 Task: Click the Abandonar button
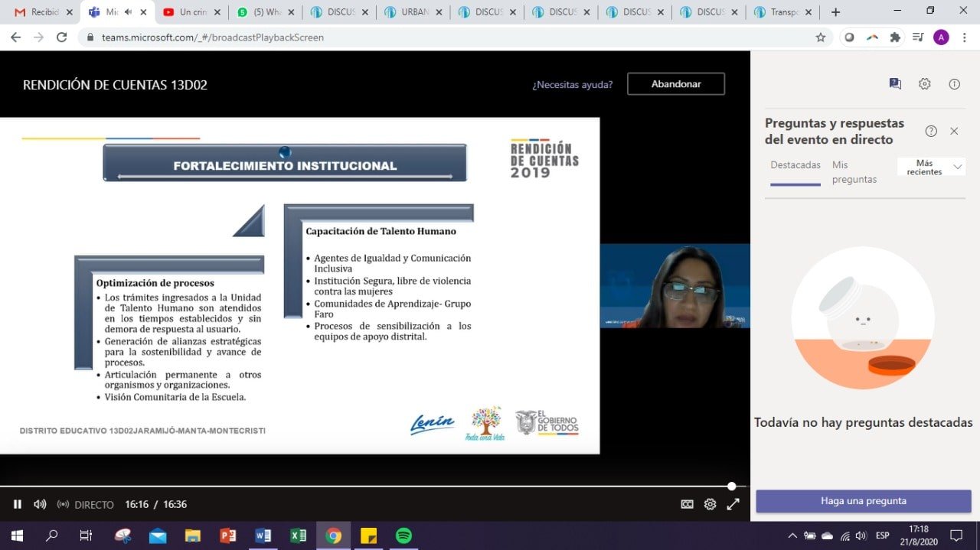675,84
